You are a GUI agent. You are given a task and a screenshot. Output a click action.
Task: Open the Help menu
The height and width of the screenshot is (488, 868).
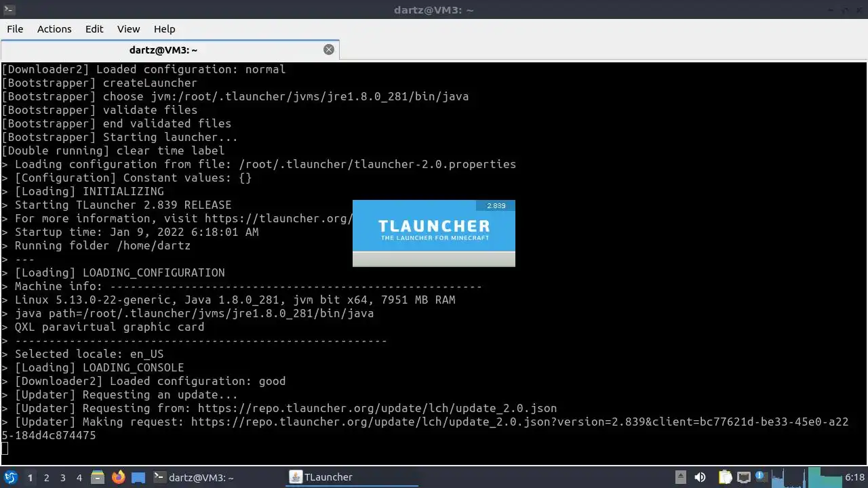click(164, 29)
